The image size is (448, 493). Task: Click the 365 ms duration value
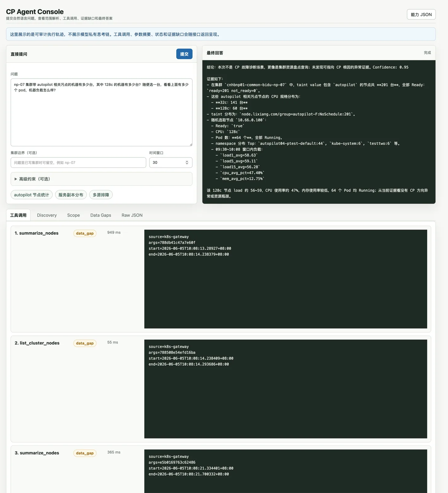[x=114, y=452]
